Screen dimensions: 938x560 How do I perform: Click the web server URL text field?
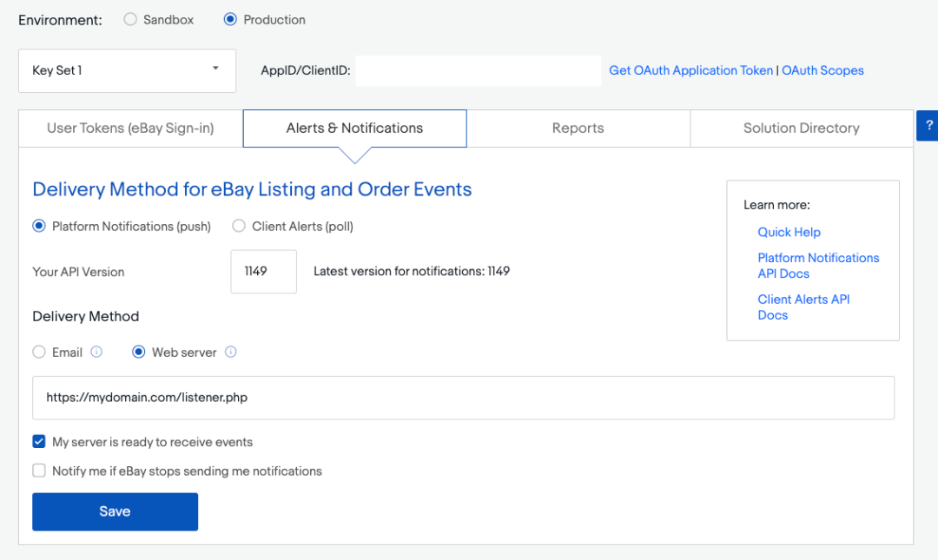click(x=463, y=398)
